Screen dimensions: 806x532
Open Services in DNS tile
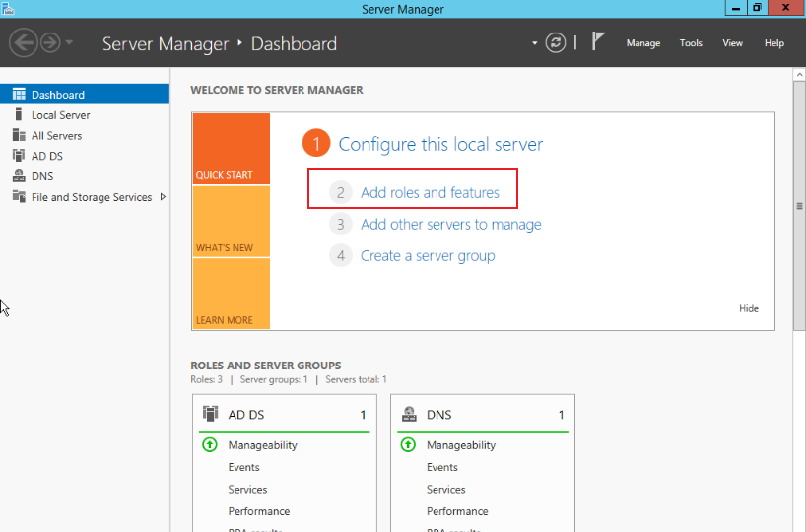(x=446, y=490)
